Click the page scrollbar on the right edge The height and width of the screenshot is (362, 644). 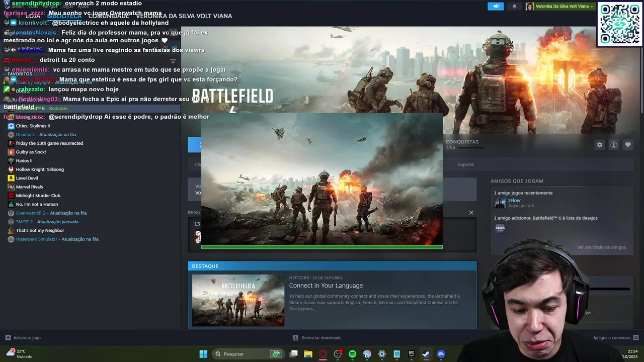point(641,70)
